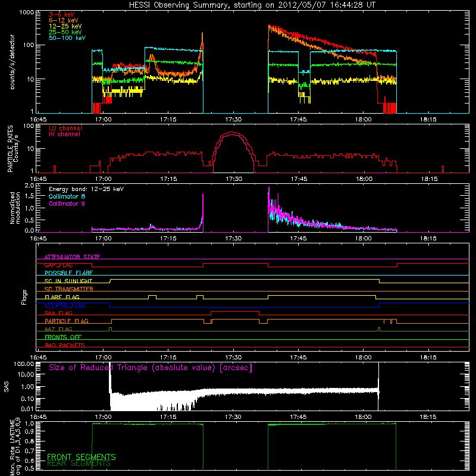
Task: Click the PARTICLE_FLAG label
Action: coord(67,321)
